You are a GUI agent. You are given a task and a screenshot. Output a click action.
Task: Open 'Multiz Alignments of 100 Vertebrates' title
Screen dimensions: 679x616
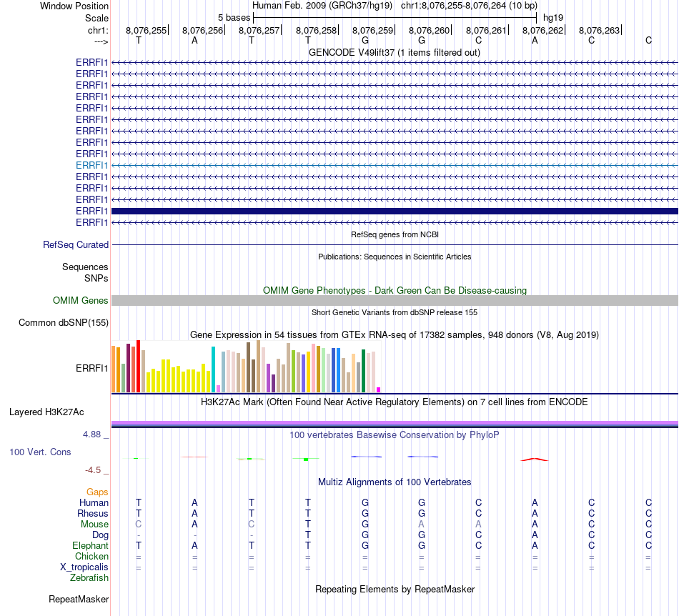pyautogui.click(x=395, y=482)
